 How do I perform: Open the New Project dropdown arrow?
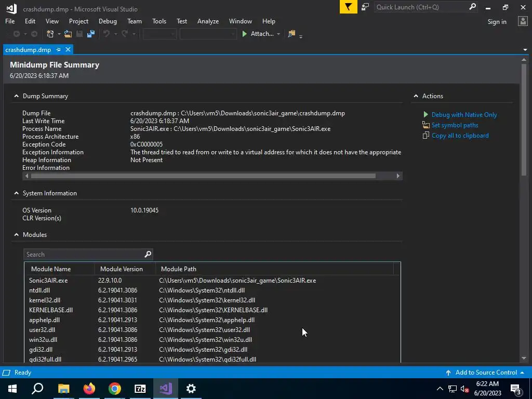click(x=59, y=34)
